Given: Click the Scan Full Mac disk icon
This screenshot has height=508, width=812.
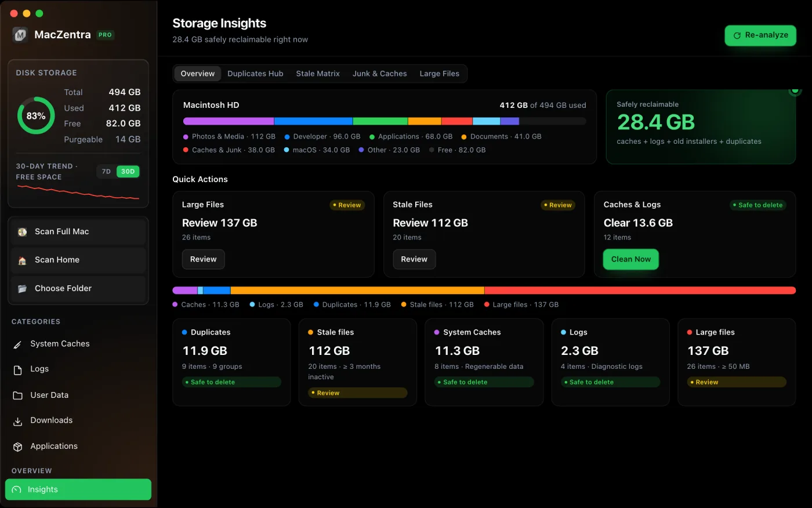Looking at the screenshot, I should coord(23,232).
